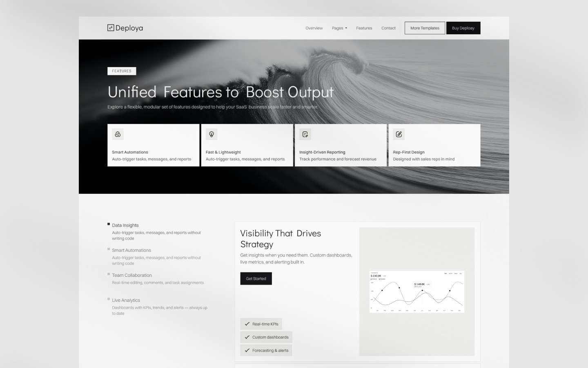Click the Custom dashboards checkmark icon
Image resolution: width=588 pixels, height=368 pixels.
coord(247,337)
